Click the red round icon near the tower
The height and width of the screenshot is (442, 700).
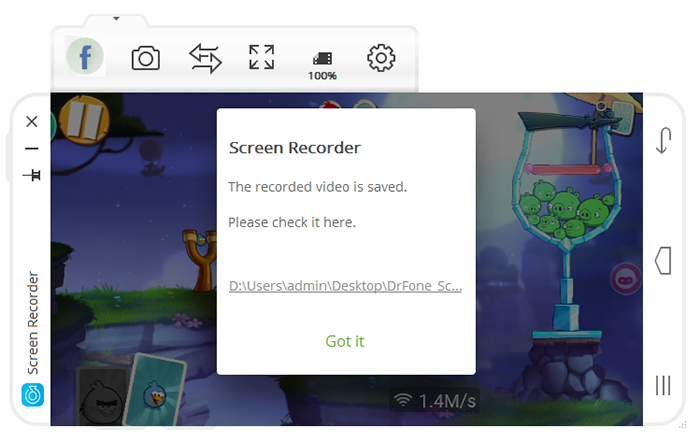pos(626,279)
